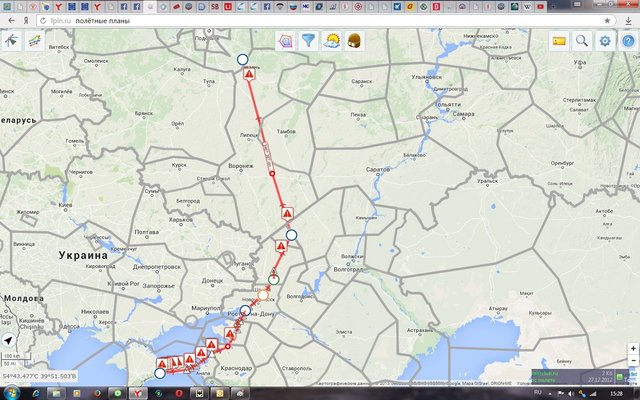Image resolution: width=640 pixels, height=400 pixels.
Task: Switch to the Wikipedia W tab
Action: [x=528, y=7]
